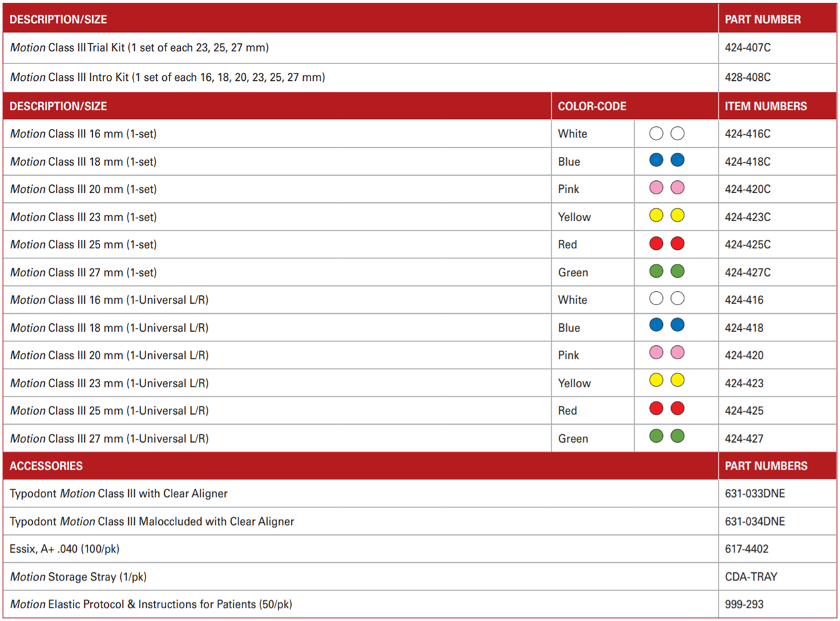Click part number 999-293
Screen dimensions: 840x621
click(745, 605)
